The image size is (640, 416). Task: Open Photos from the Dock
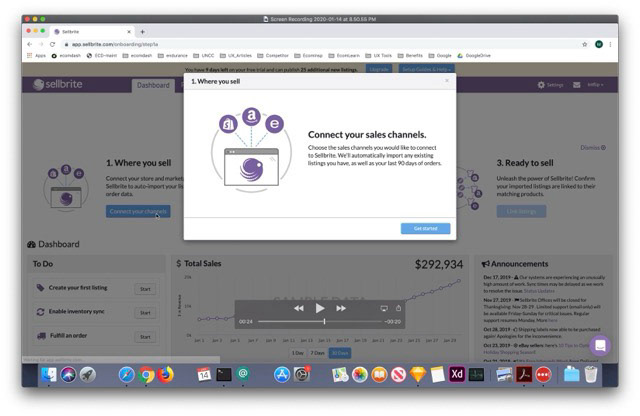[360, 374]
